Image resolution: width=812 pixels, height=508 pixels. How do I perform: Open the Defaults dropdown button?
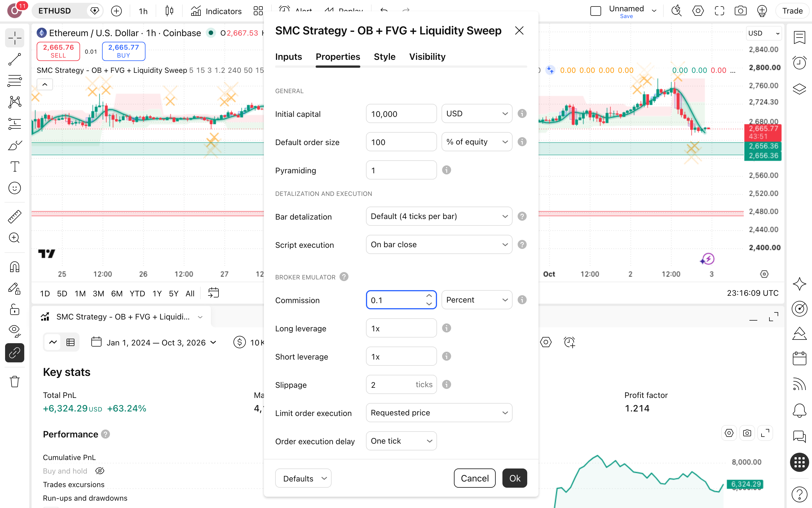[303, 478]
